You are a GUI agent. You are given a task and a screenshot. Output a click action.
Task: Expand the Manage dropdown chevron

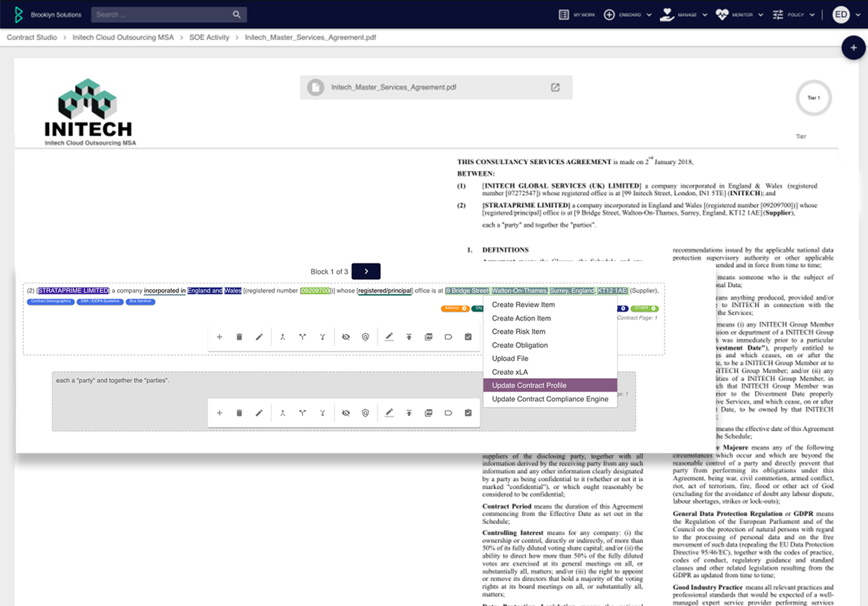point(705,15)
